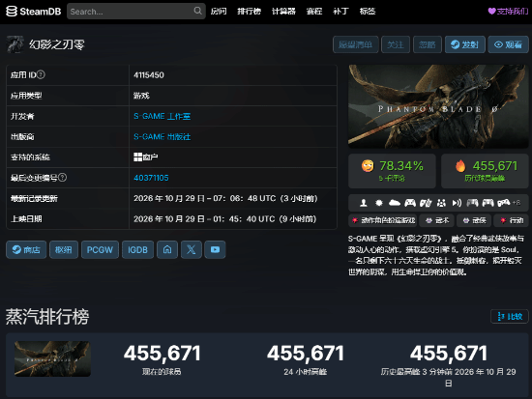Click the family sharing people icon
Viewport: 532px width, 399px height.
[x=441, y=203]
